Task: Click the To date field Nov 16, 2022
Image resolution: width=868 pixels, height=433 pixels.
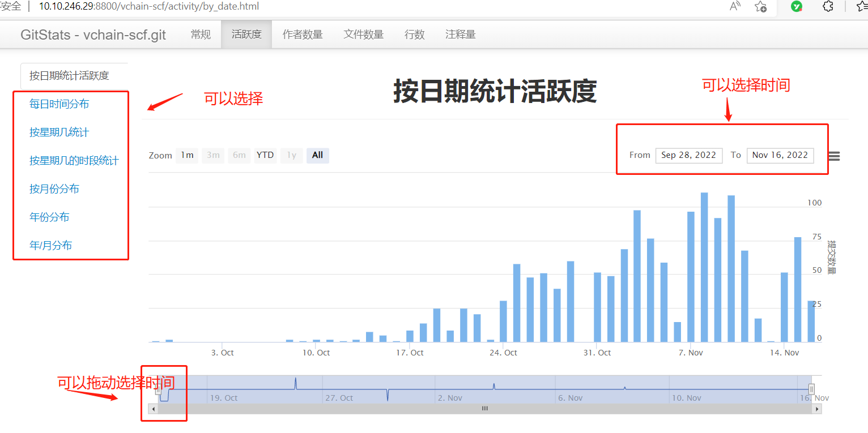Action: coord(780,155)
